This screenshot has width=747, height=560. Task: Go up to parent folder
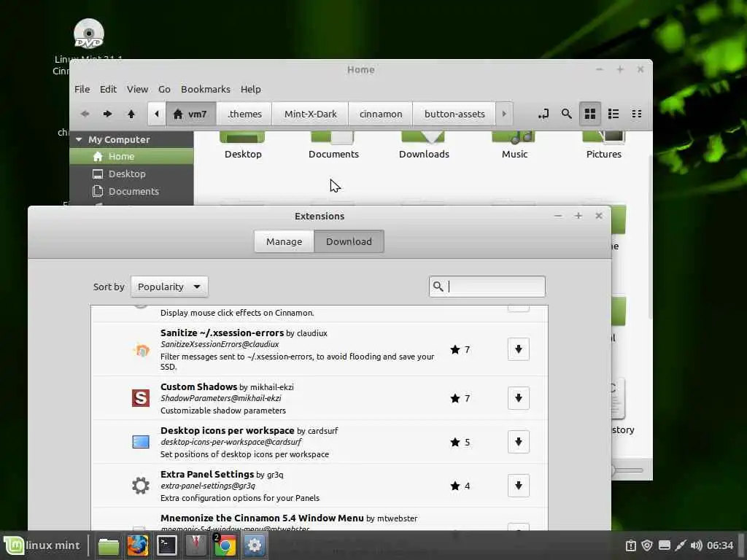coord(131,114)
